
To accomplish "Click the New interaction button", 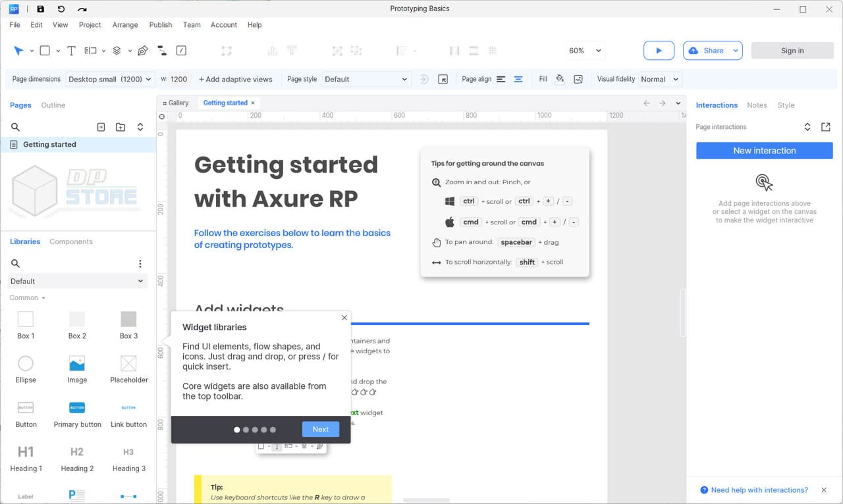I will coord(765,151).
